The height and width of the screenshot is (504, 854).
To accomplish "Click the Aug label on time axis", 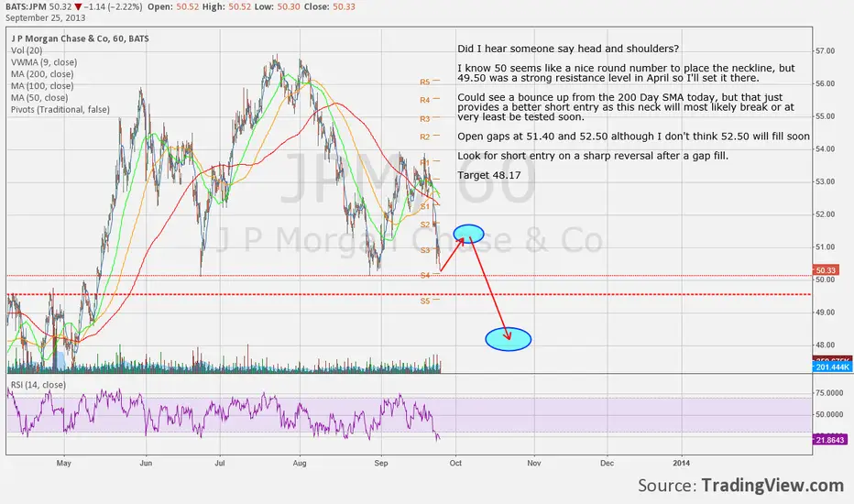I will 300,463.
